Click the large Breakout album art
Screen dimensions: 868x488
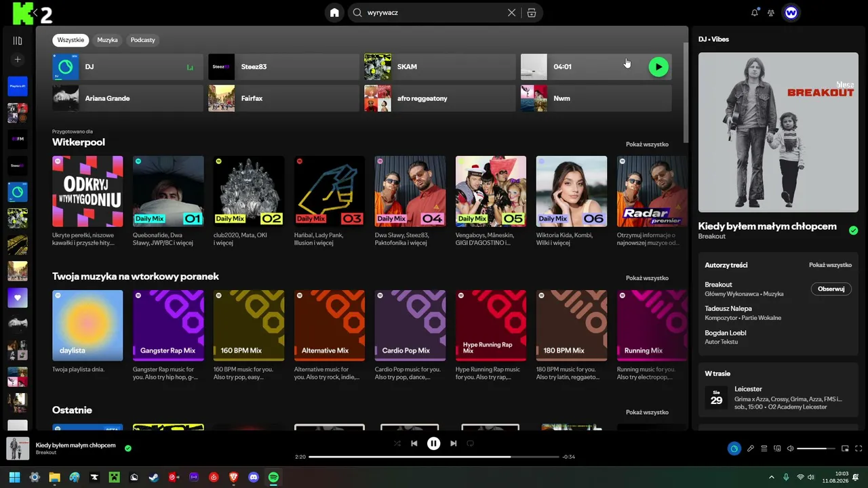pos(778,132)
